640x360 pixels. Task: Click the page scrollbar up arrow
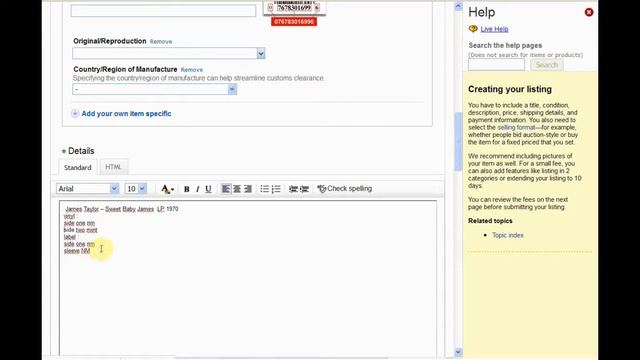click(458, 6)
